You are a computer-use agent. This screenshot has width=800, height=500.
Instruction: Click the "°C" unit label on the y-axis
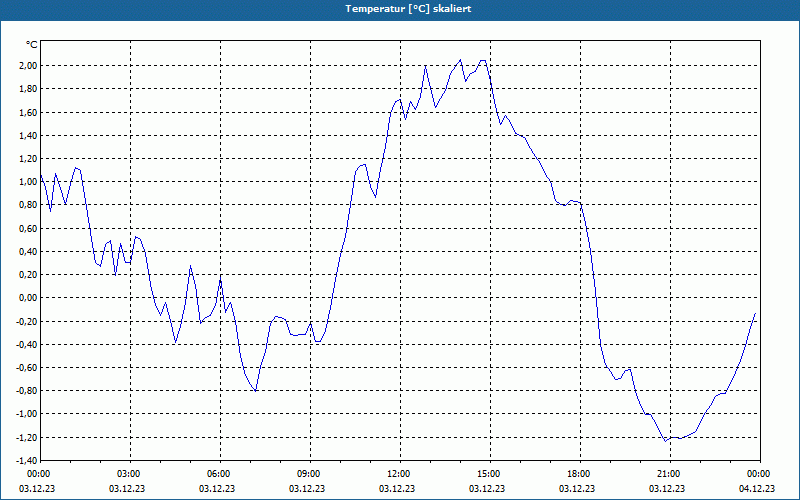(32, 45)
